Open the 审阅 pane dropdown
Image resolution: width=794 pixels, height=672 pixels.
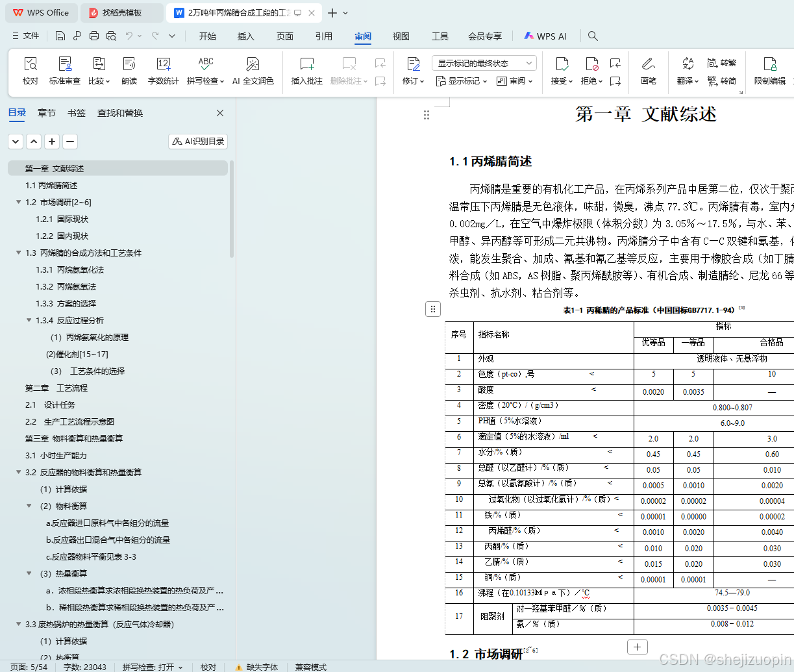[x=514, y=81]
